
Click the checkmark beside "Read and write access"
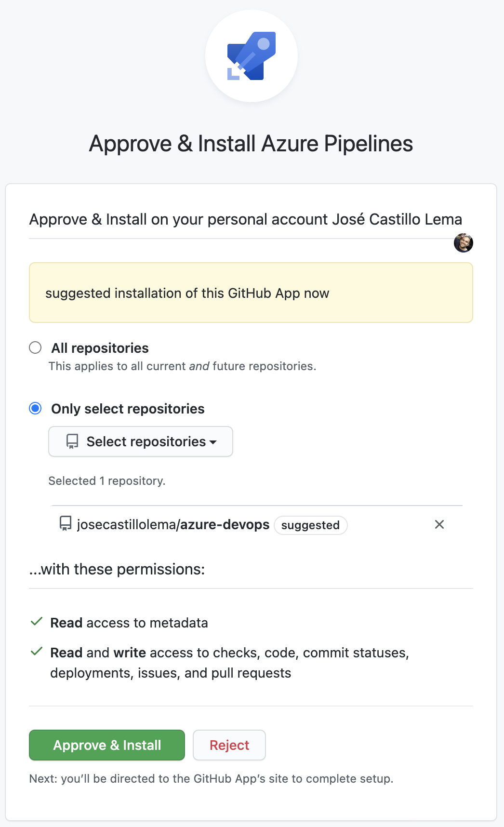click(37, 652)
